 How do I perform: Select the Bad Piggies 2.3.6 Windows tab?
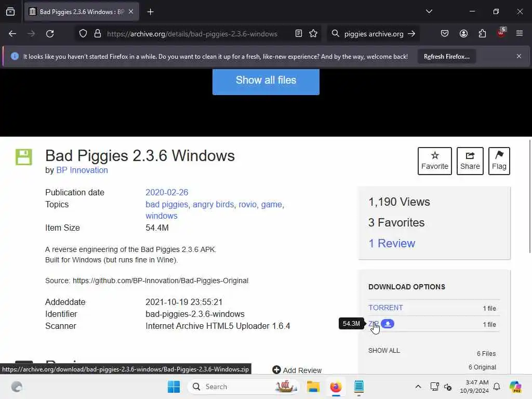click(82, 12)
